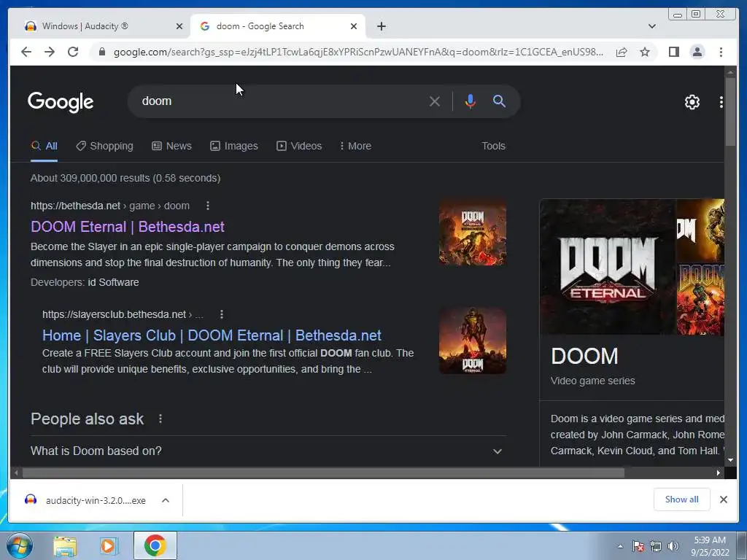
Task: Open DOOM Eternal logo knowledge panel image
Action: point(608,267)
